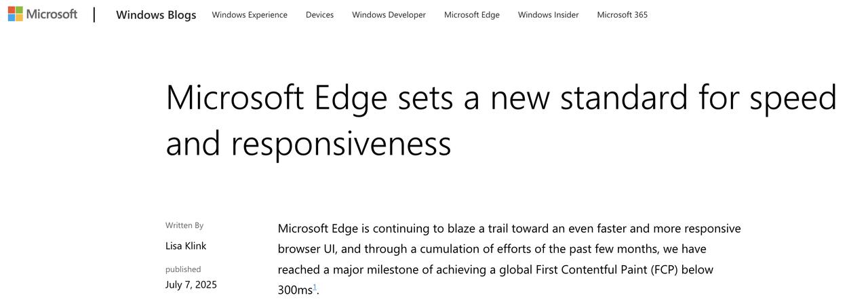Click the Microsoft four-square logo icon
The height and width of the screenshot is (306, 868).
pyautogui.click(x=16, y=14)
